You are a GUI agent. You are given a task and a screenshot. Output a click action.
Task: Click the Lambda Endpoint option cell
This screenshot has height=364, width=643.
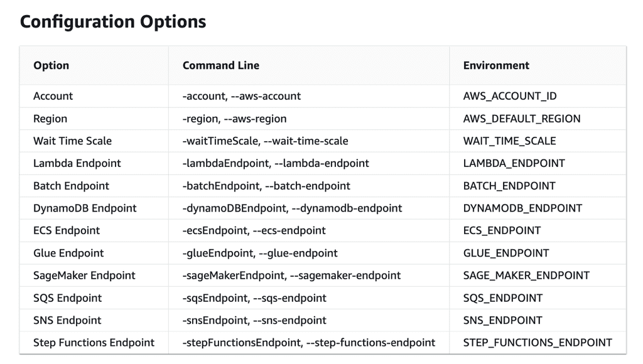point(77,163)
